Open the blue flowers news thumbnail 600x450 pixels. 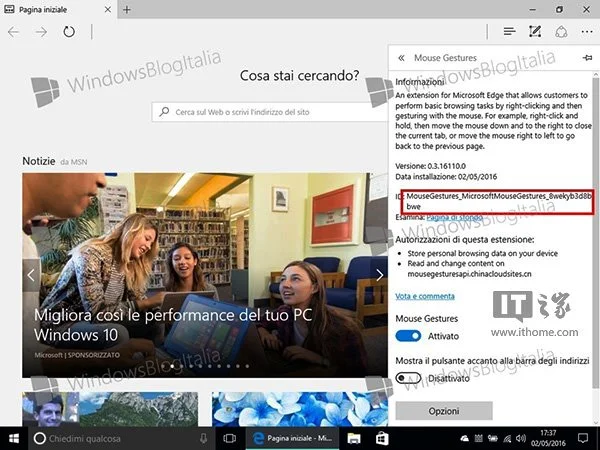[x=300, y=409]
